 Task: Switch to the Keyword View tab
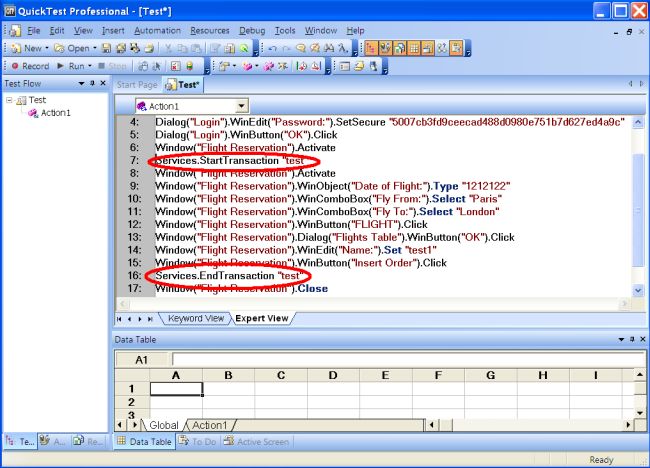point(196,318)
